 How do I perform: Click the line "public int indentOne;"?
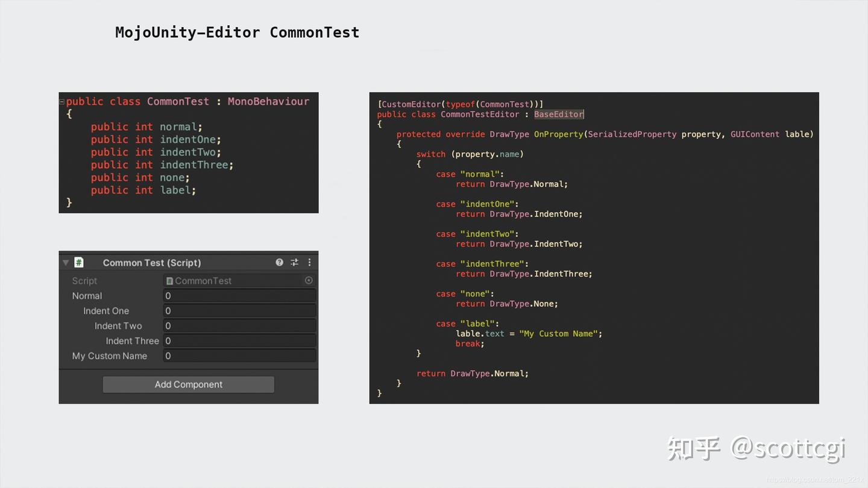pos(156,140)
